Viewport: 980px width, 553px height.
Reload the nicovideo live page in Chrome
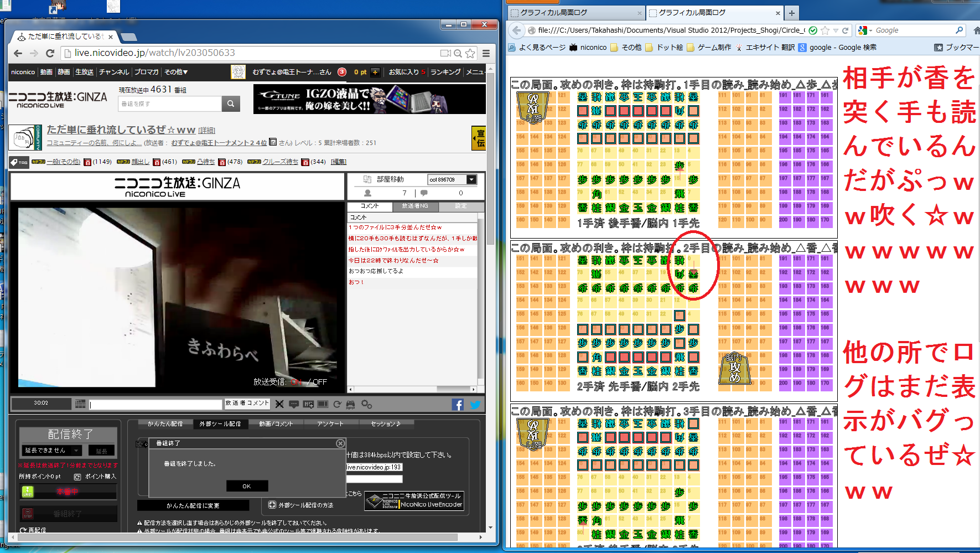[x=50, y=53]
